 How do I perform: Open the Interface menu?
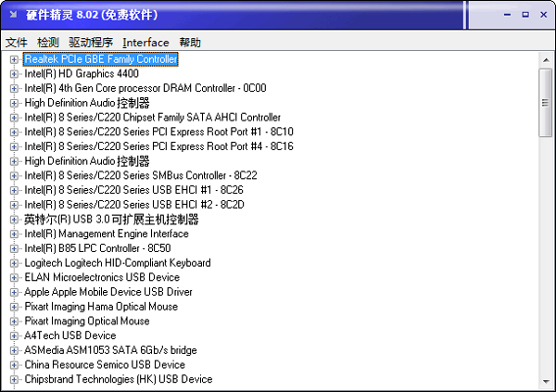(145, 43)
